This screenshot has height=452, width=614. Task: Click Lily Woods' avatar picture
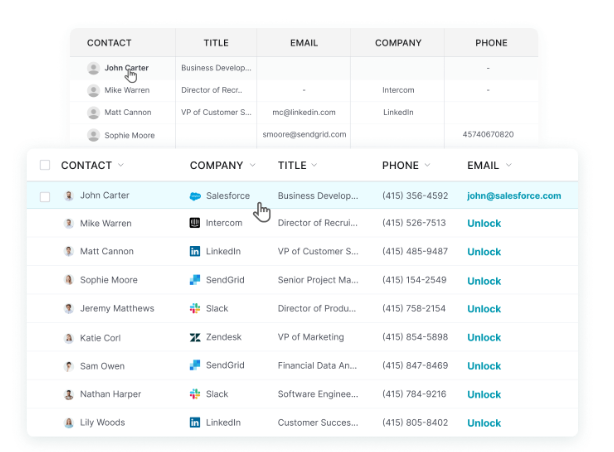[68, 423]
